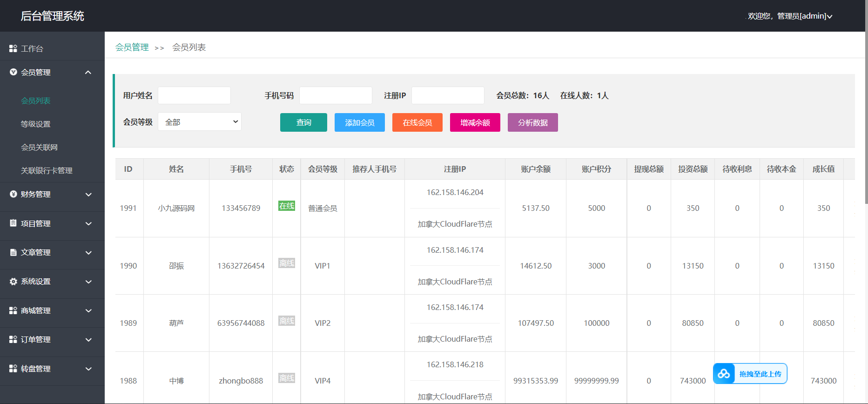The image size is (868, 404).
Task: Click the 在线人数: 1人 text
Action: 584,95
